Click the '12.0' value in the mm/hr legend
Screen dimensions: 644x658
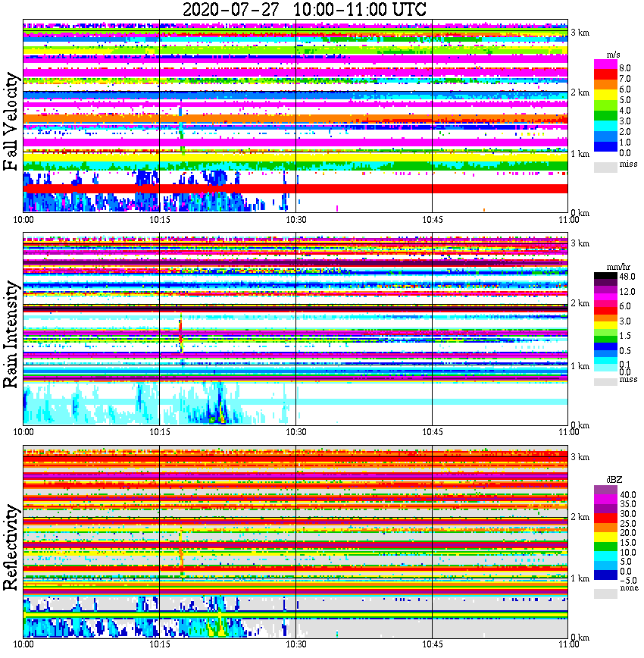point(627,292)
